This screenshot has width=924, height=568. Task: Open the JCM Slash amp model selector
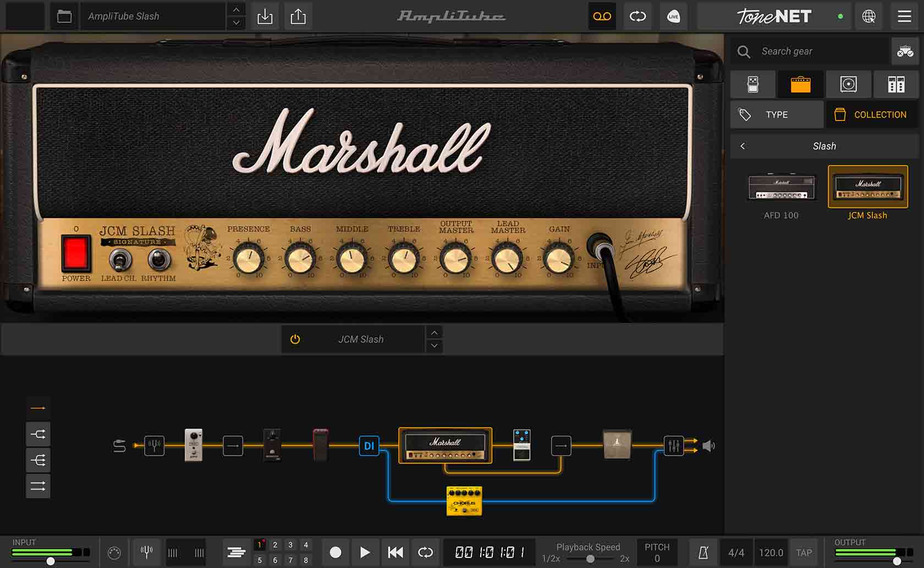coord(361,339)
